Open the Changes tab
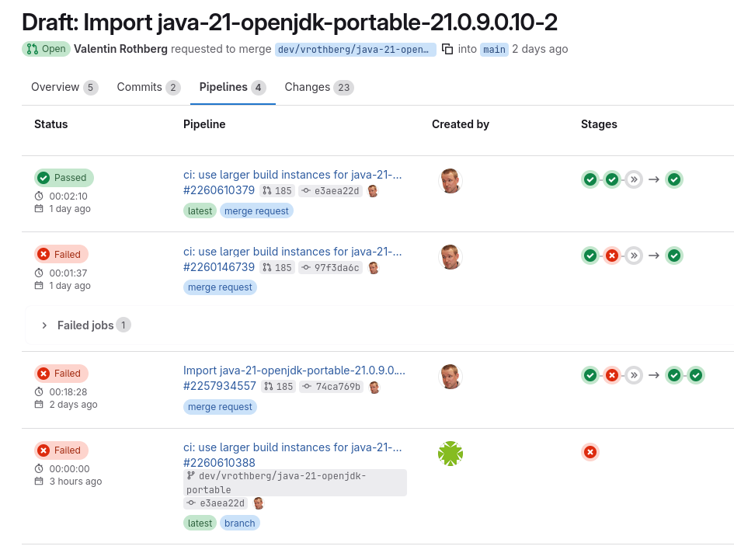 click(x=308, y=87)
